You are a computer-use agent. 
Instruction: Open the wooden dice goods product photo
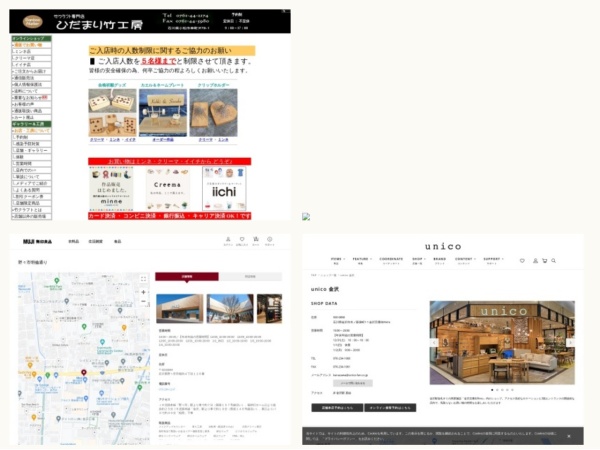[112, 112]
